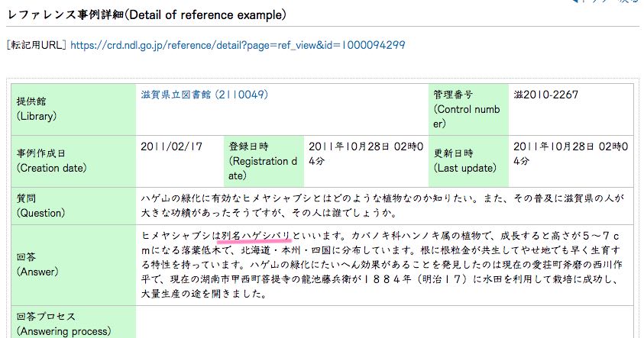Click the answer sentence mentioning 1884年
Viewport: 644px width, 338px height.
tap(383, 279)
